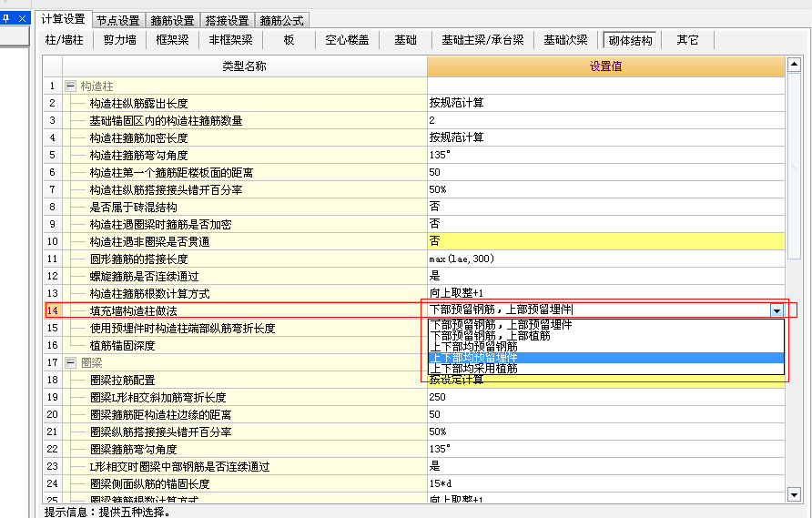
Task: Click the max(lae,300) value cell
Action: [x=606, y=259]
